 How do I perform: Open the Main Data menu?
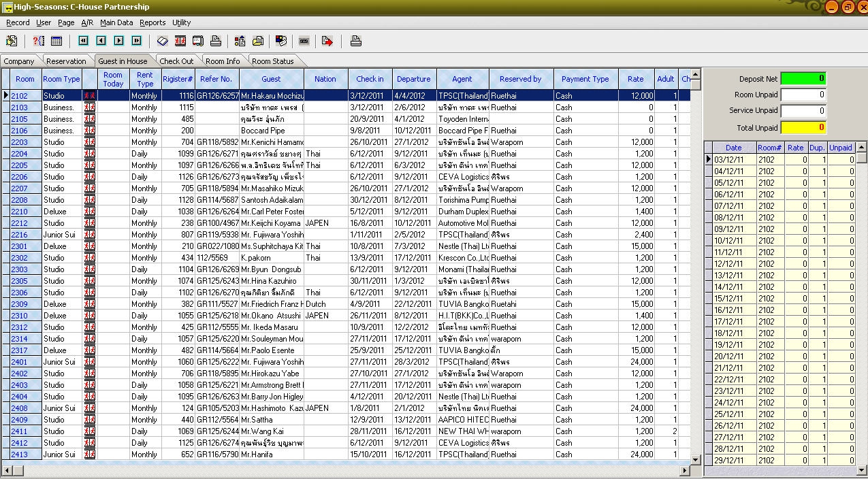tap(116, 22)
